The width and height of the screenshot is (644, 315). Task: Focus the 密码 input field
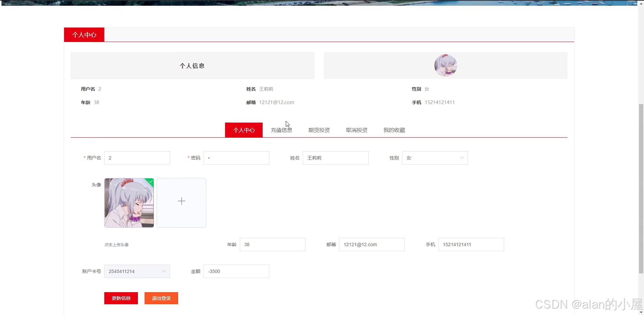(236, 158)
